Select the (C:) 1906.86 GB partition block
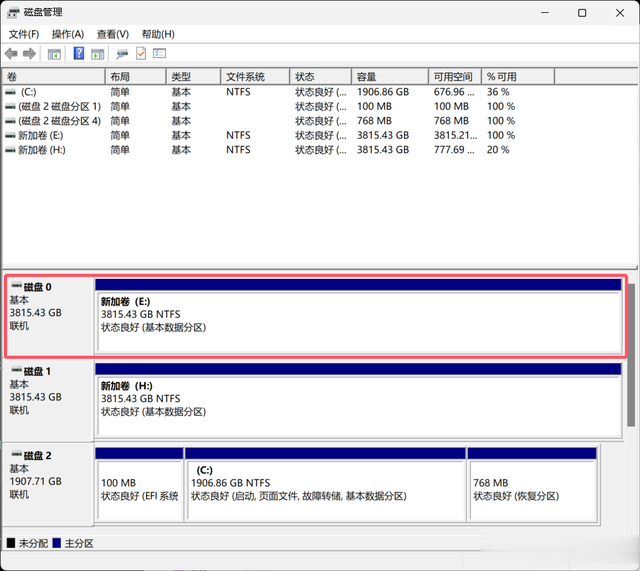The height and width of the screenshot is (571, 640). [325, 484]
